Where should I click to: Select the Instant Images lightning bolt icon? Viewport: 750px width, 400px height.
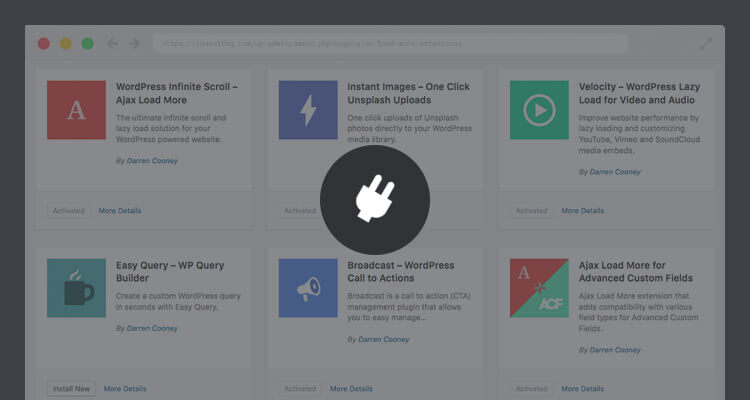308,110
